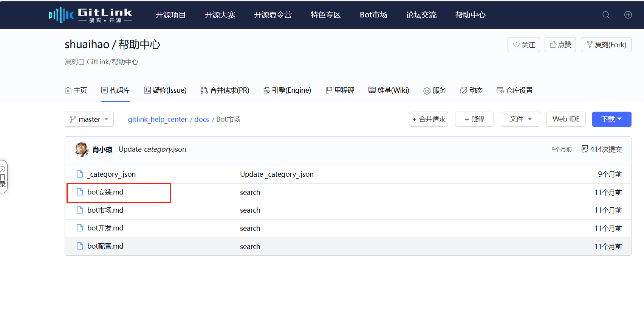This screenshot has width=644, height=322.
Task: Click the + 合并请求 button
Action: 429,119
